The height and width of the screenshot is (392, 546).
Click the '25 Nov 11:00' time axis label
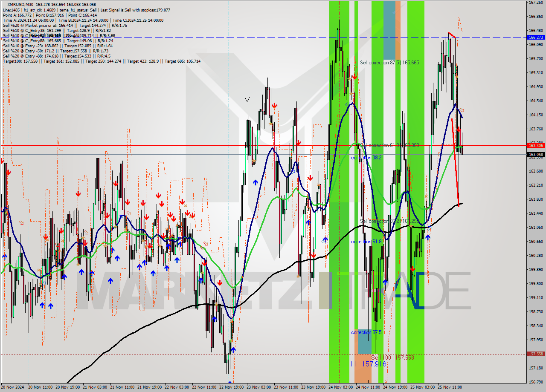[x=450, y=387]
